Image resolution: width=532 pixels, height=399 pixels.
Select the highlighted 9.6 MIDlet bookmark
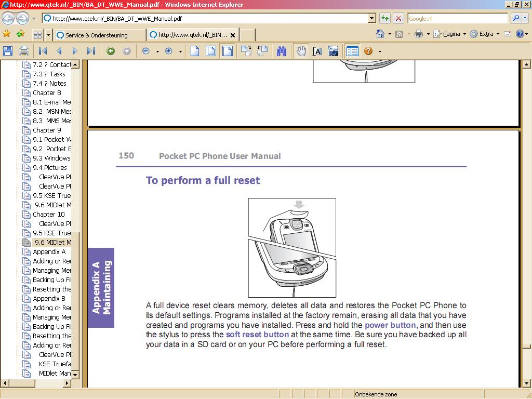click(x=53, y=242)
